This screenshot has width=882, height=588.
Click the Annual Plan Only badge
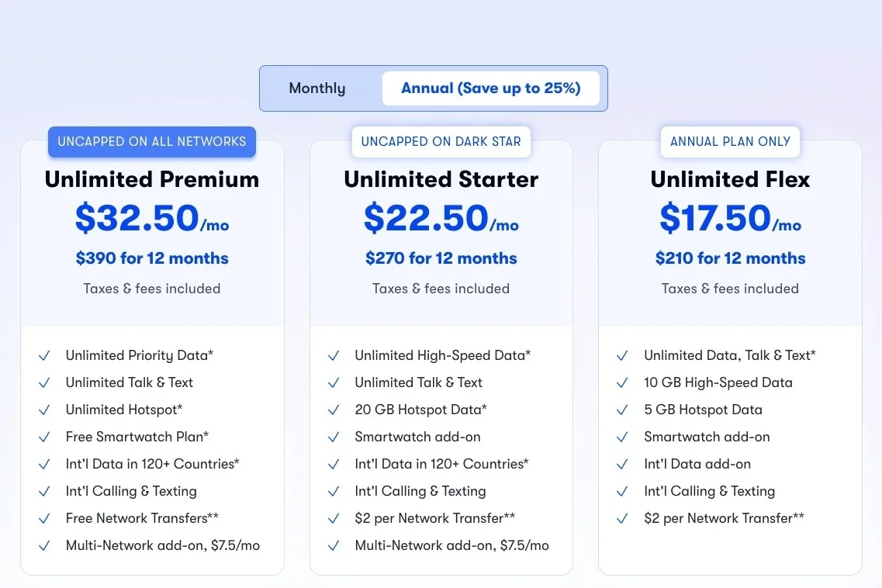[x=730, y=142]
